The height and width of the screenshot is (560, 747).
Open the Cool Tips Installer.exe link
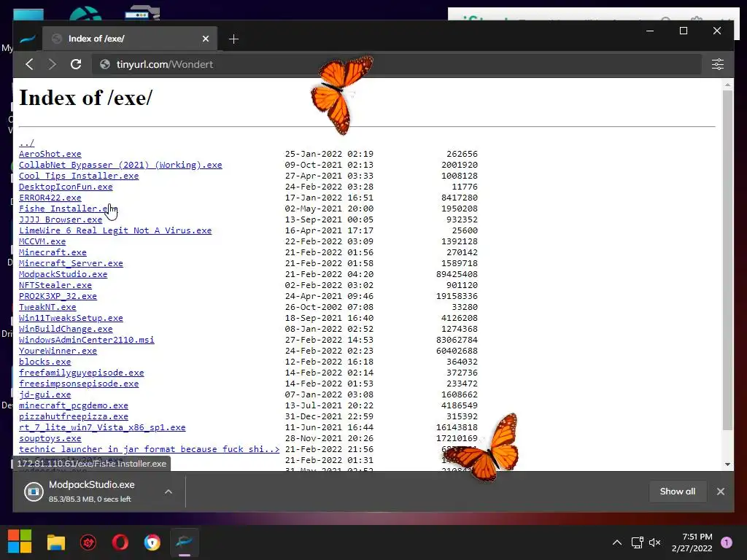click(79, 176)
